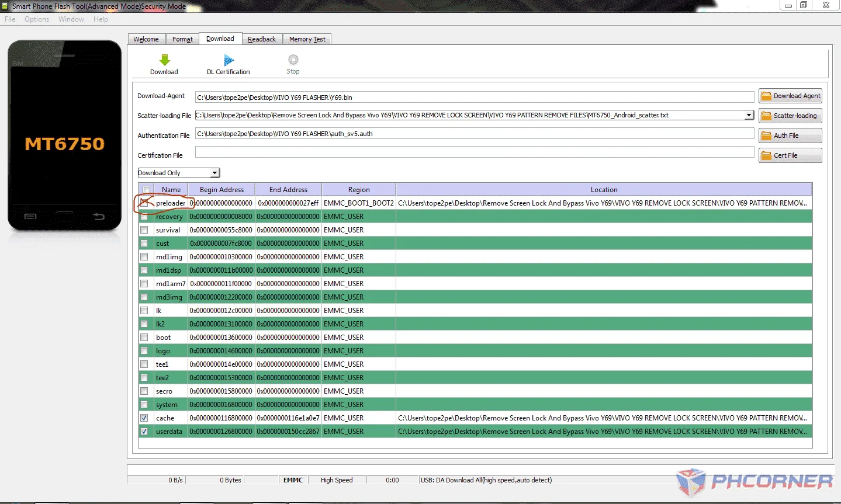Click the green Download arrow icon
The height and width of the screenshot is (504, 841).
coord(164,60)
